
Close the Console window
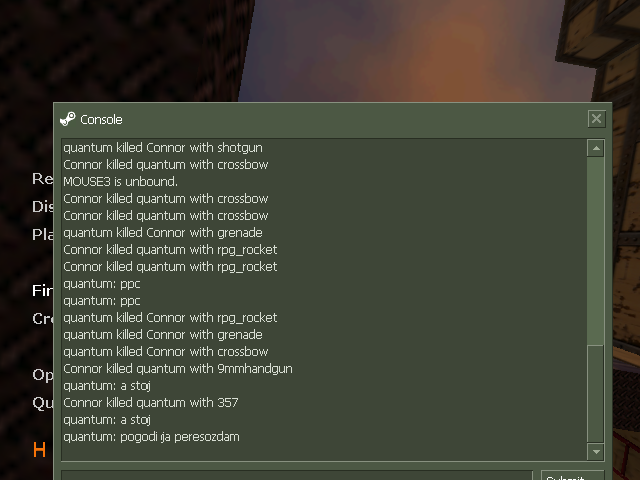coord(596,119)
